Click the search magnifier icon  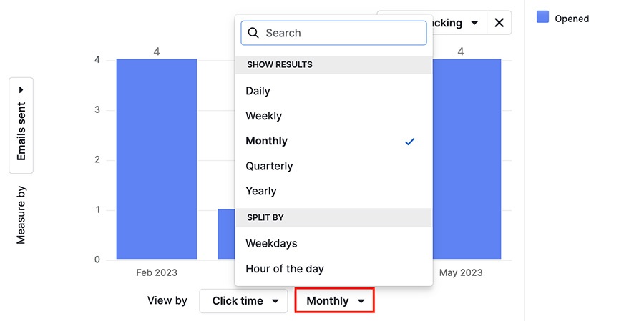(x=253, y=33)
